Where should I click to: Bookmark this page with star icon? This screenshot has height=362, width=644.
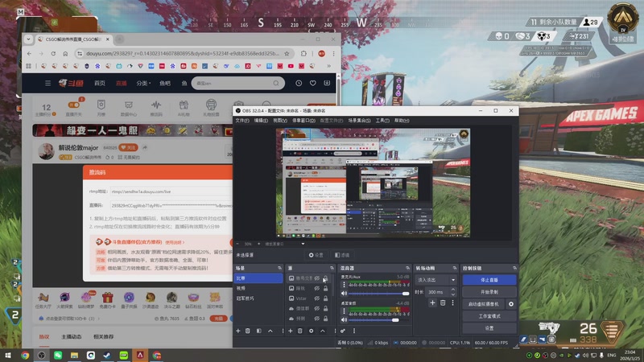(287, 53)
